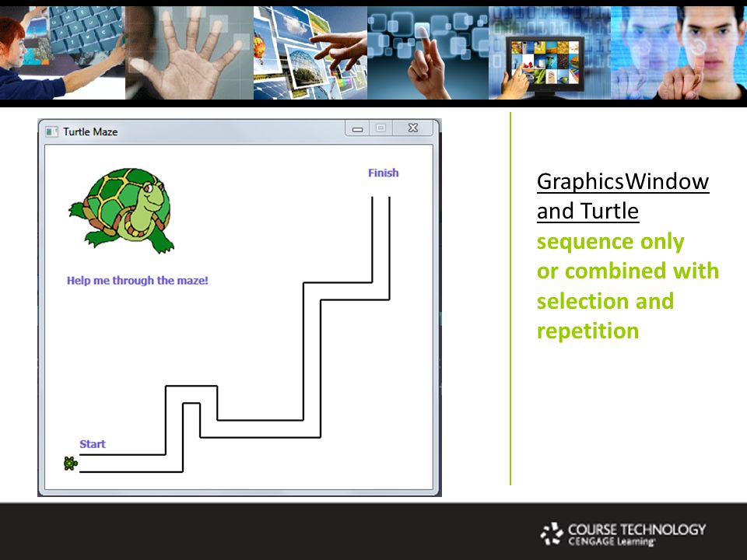Close the Turtle Maze window

tap(412, 128)
